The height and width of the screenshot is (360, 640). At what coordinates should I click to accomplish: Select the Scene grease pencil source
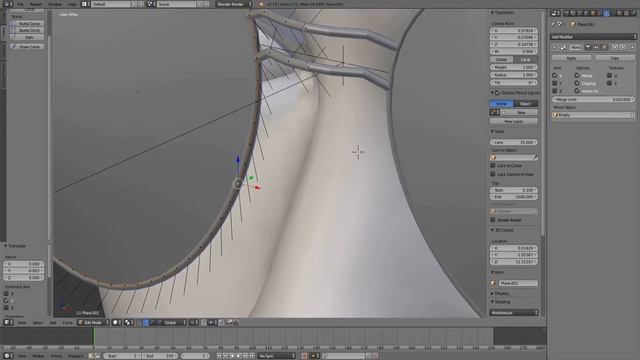pyautogui.click(x=502, y=104)
